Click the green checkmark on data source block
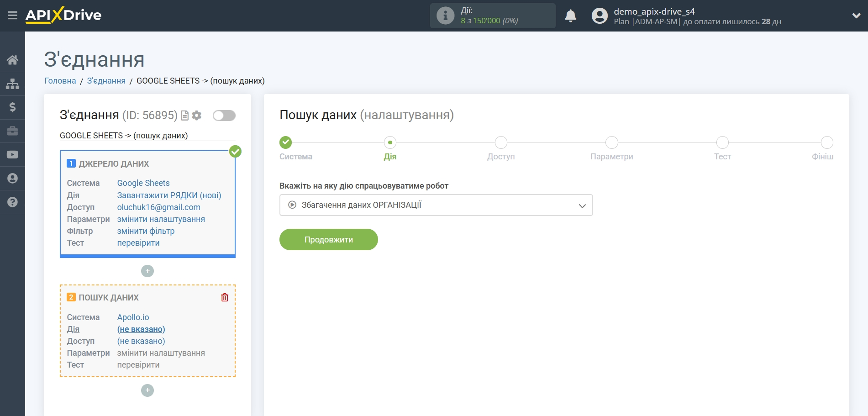 point(236,152)
